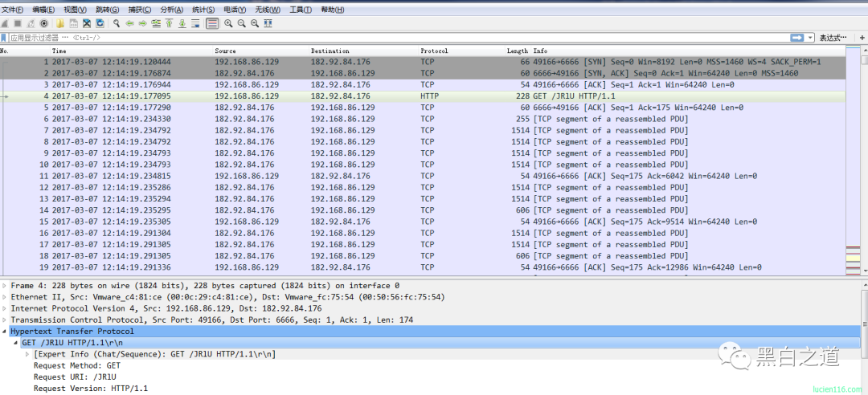Expand the Frame 4 tree node
The image size is (868, 395).
(5, 286)
